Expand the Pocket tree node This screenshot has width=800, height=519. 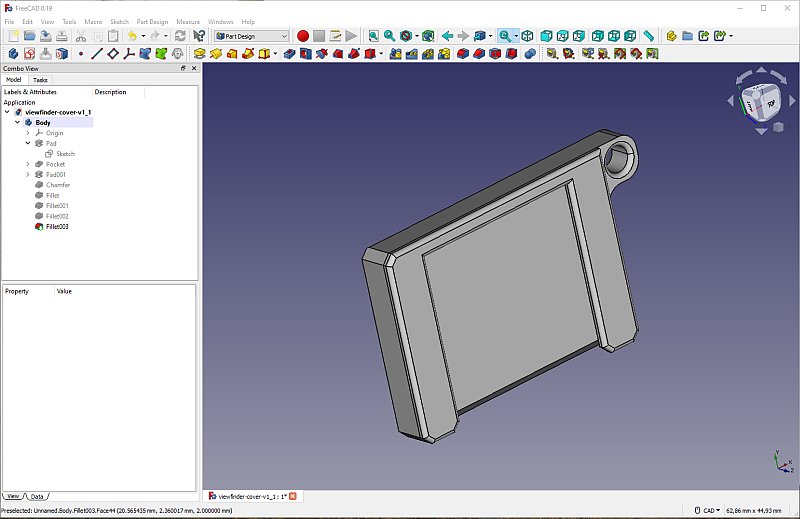(28, 164)
